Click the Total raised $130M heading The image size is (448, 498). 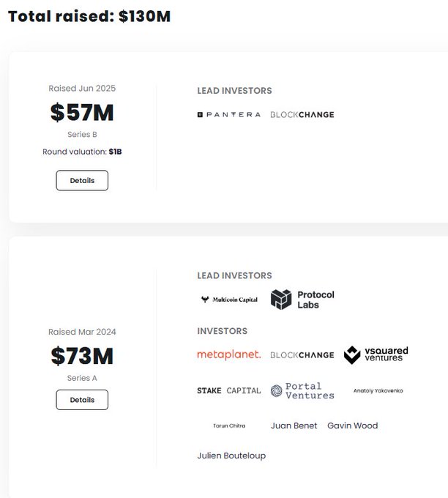click(89, 16)
